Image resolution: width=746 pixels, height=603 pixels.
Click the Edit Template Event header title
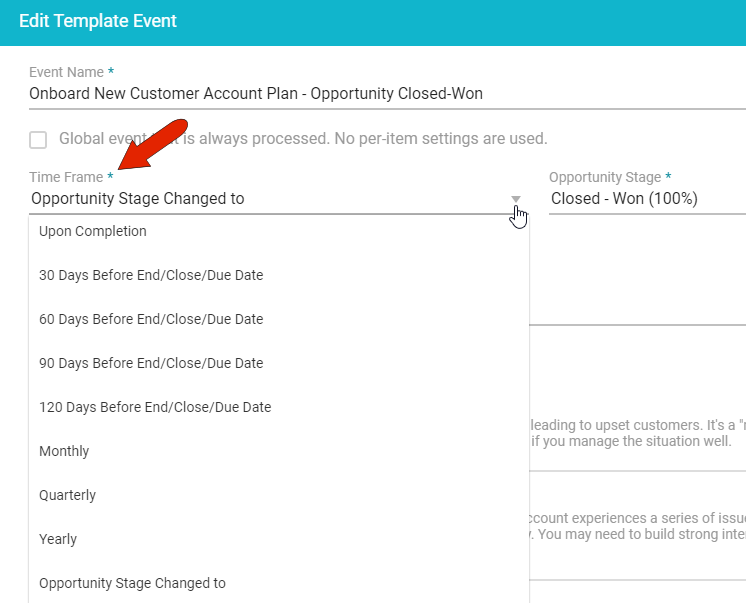98,20
